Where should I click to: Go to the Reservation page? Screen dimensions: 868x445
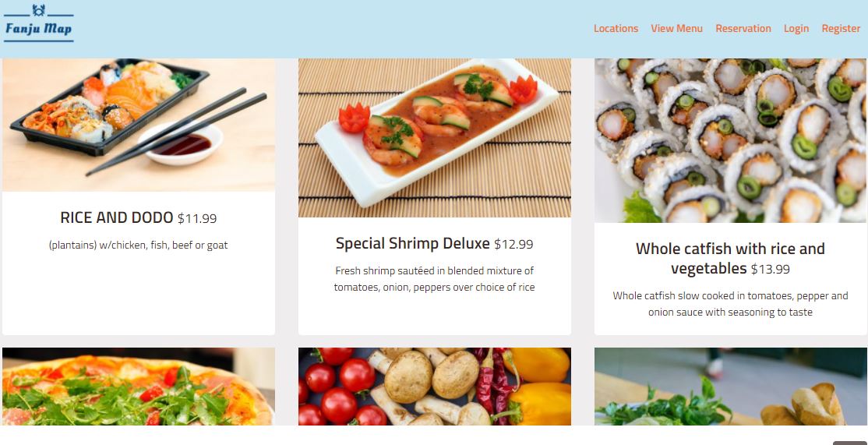tap(743, 28)
